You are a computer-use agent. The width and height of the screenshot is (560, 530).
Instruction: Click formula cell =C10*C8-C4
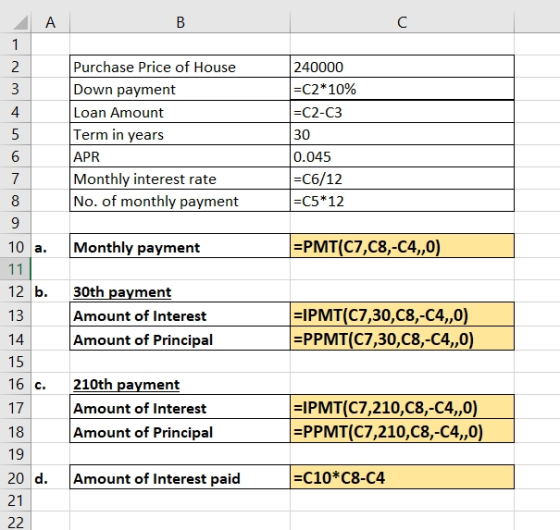click(x=402, y=477)
